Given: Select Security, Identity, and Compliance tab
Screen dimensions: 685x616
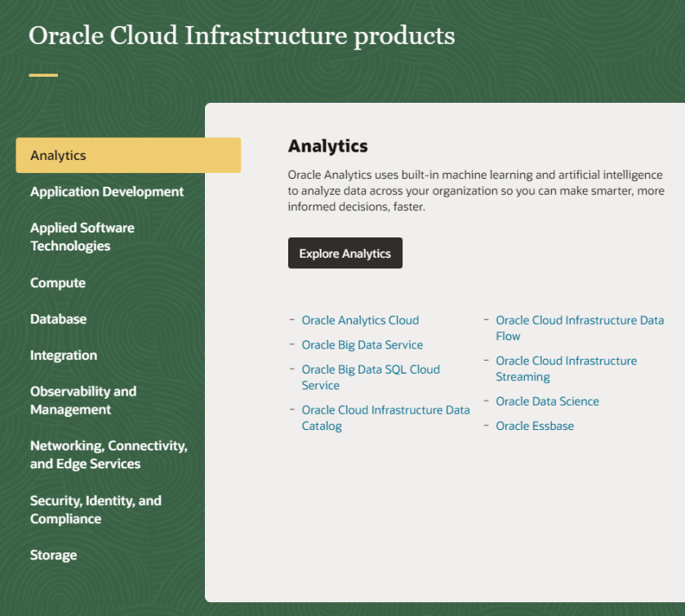Looking at the screenshot, I should (96, 510).
